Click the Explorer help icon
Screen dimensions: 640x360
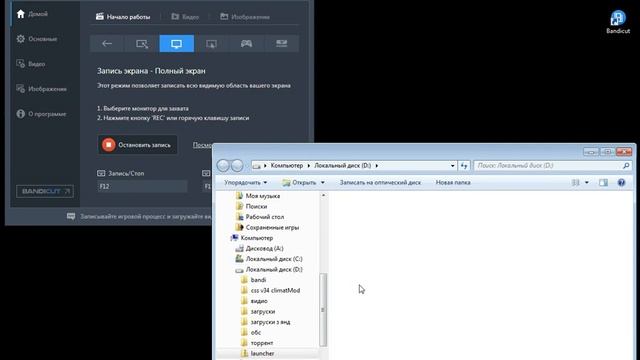click(621, 182)
